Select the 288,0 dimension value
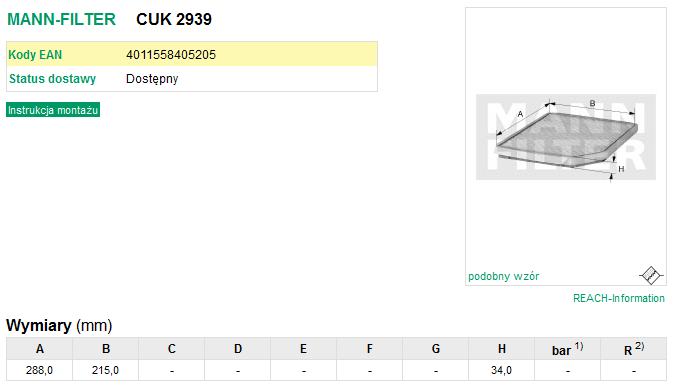Screen dimensions: 674x388 point(39,370)
